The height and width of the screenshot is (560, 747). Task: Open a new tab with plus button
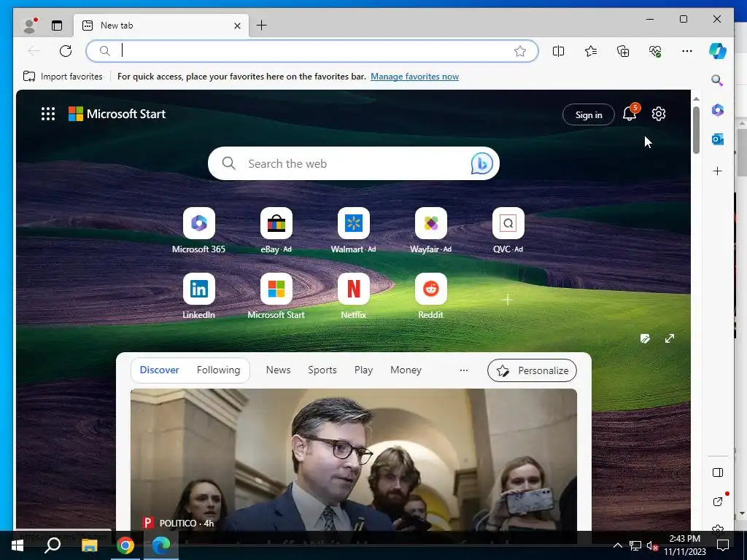pyautogui.click(x=262, y=26)
